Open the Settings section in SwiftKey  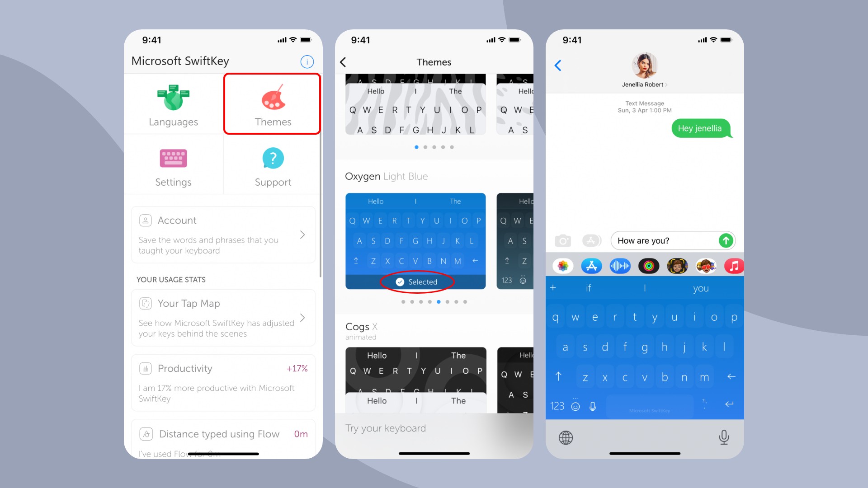[173, 167]
